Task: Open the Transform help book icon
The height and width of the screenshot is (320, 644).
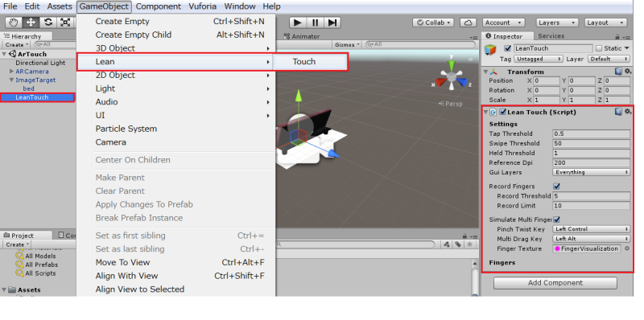Action: (x=618, y=72)
